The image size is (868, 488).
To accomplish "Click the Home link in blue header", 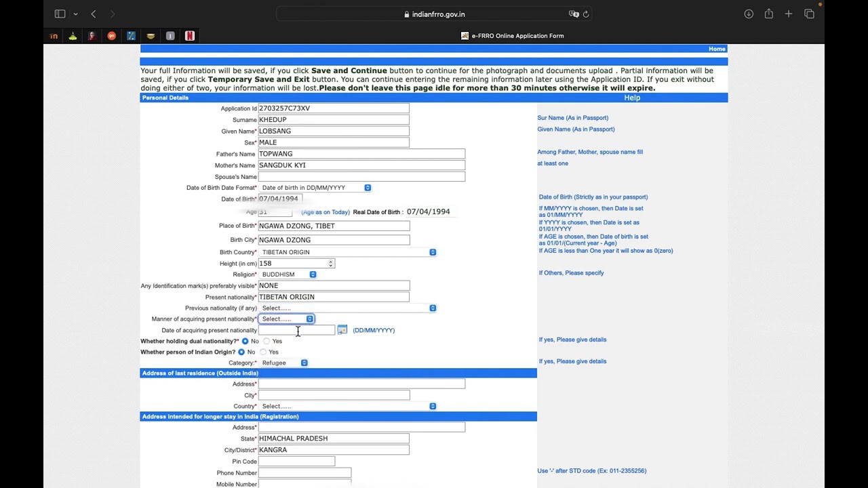I will click(x=717, y=49).
